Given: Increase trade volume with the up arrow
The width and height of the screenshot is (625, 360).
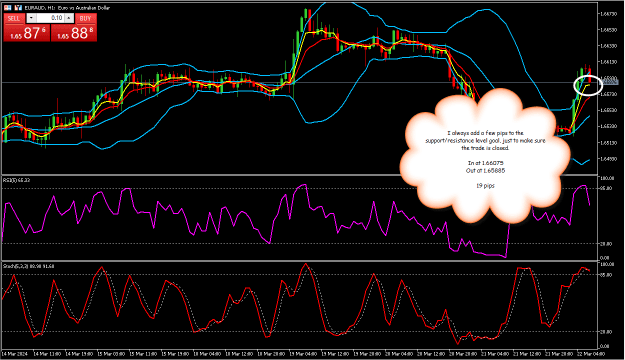Looking at the screenshot, I should [x=69, y=18].
